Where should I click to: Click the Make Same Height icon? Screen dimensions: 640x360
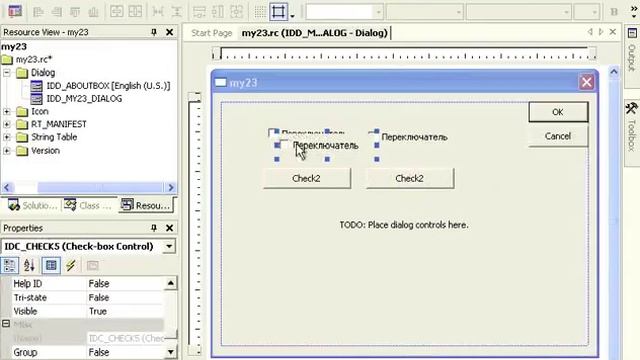coord(218,11)
